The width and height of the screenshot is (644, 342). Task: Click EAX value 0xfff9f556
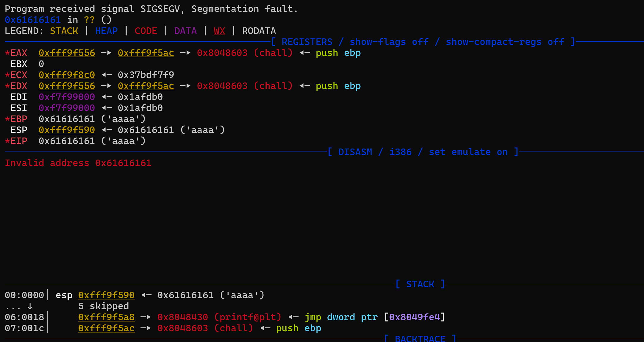[x=67, y=53]
